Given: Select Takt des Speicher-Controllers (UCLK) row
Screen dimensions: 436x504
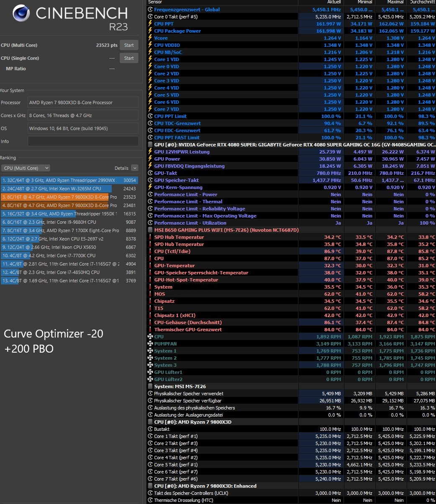Looking at the screenshot, I should point(292,493).
